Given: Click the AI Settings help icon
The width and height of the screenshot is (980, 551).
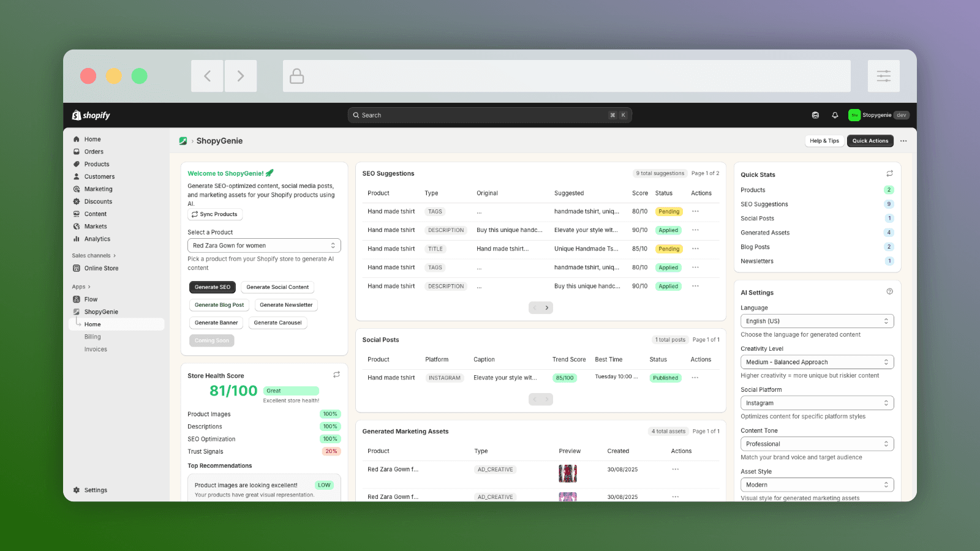Looking at the screenshot, I should coord(889,291).
